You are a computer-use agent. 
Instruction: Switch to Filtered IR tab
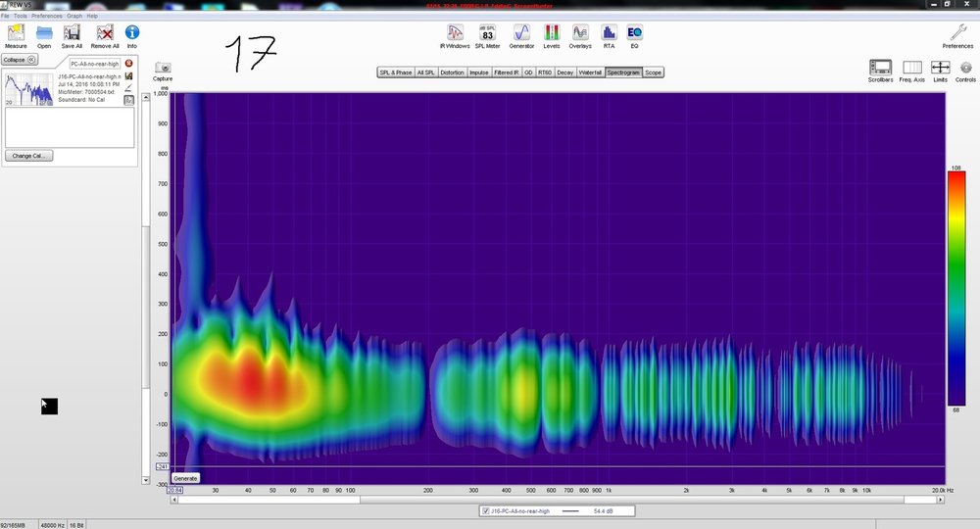click(507, 72)
